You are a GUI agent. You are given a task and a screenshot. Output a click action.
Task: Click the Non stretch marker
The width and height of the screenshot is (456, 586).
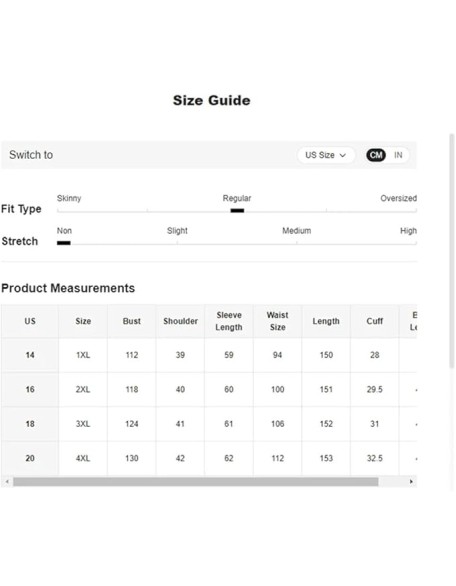[x=64, y=243]
